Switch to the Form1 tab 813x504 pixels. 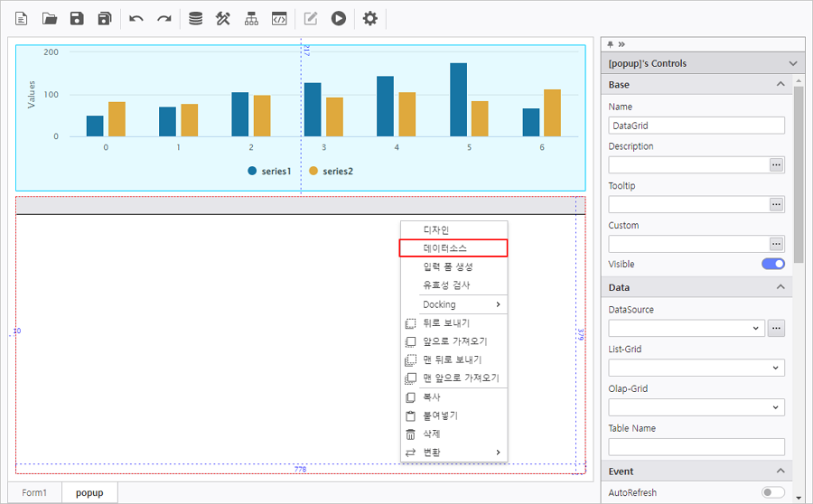[34, 493]
